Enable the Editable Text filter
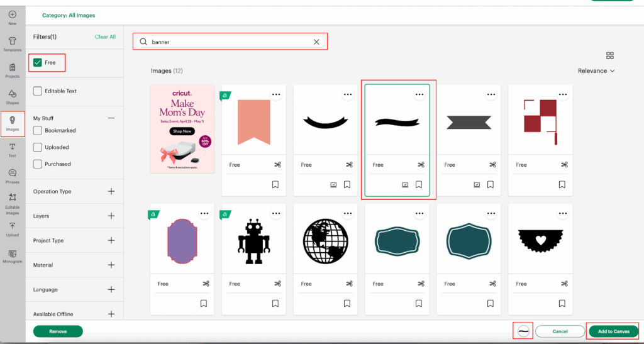Screen dimensions: 644x344 (38, 91)
